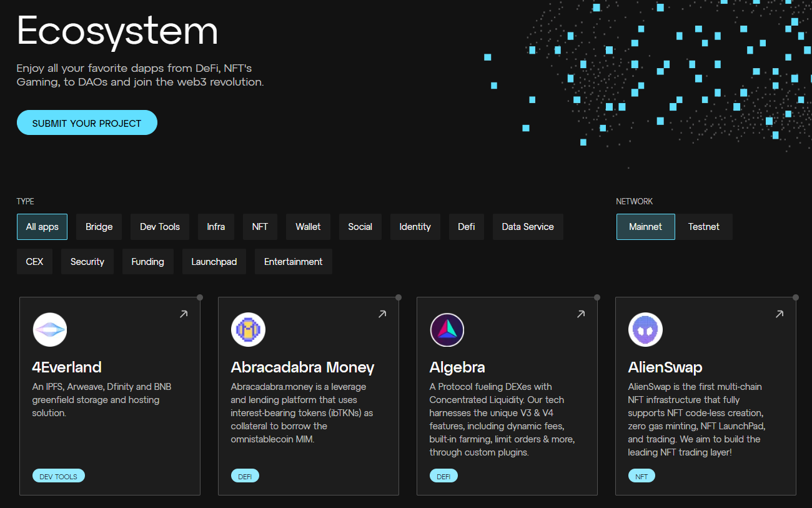Open Algebra via its external arrow icon
This screenshot has width=812, height=508.
581,314
